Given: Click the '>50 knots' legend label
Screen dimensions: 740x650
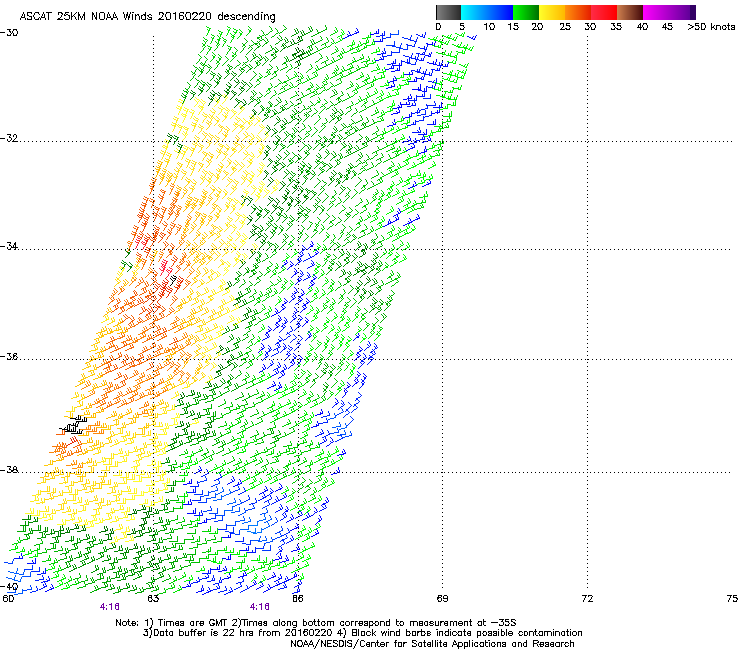Looking at the screenshot, I should 711,27.
